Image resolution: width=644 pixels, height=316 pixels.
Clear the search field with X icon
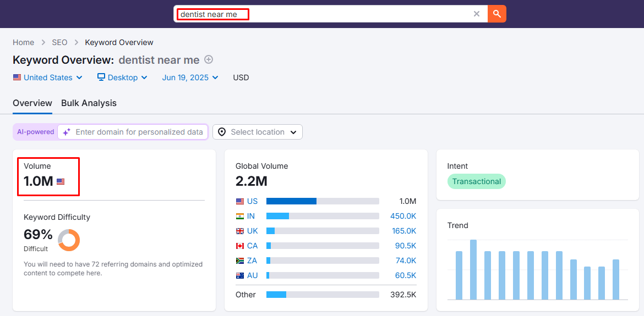pyautogui.click(x=477, y=14)
